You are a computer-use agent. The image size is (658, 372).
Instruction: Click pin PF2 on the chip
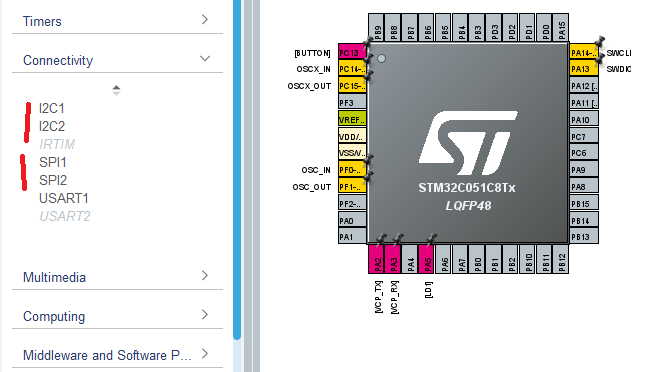[352, 203]
